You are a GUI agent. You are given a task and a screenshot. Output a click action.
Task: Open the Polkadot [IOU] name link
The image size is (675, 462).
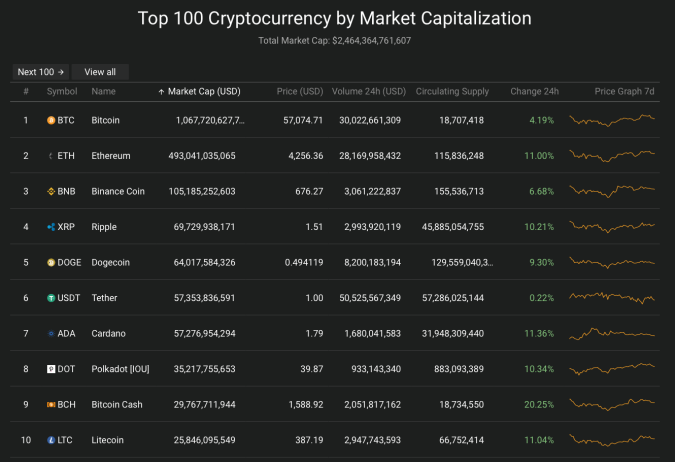tap(120, 369)
